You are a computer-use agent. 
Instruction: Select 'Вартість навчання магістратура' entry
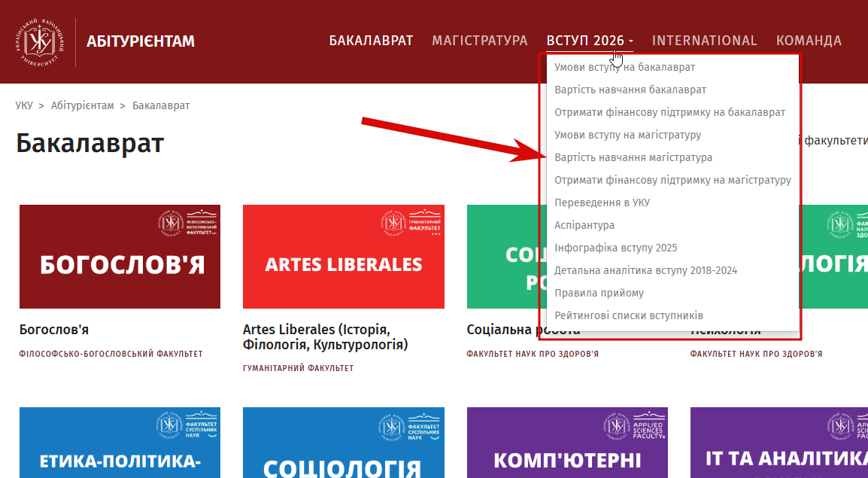click(633, 158)
